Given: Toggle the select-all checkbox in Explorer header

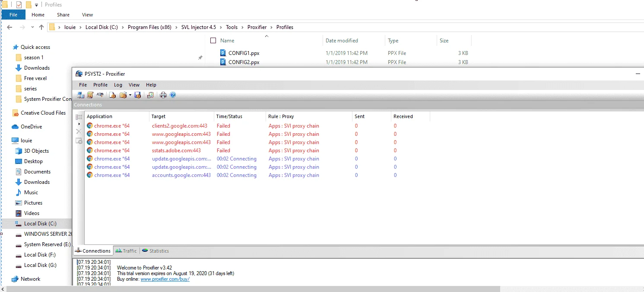Looking at the screenshot, I should 213,41.
